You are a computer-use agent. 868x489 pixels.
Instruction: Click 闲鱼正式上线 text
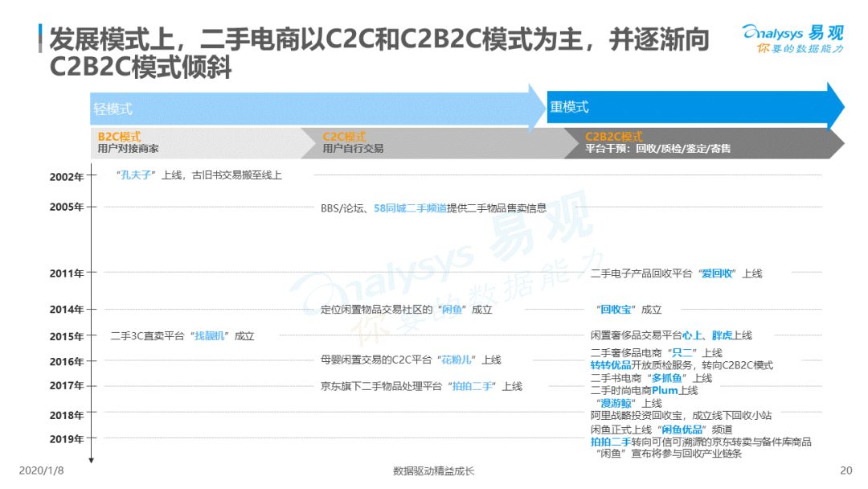(620, 429)
